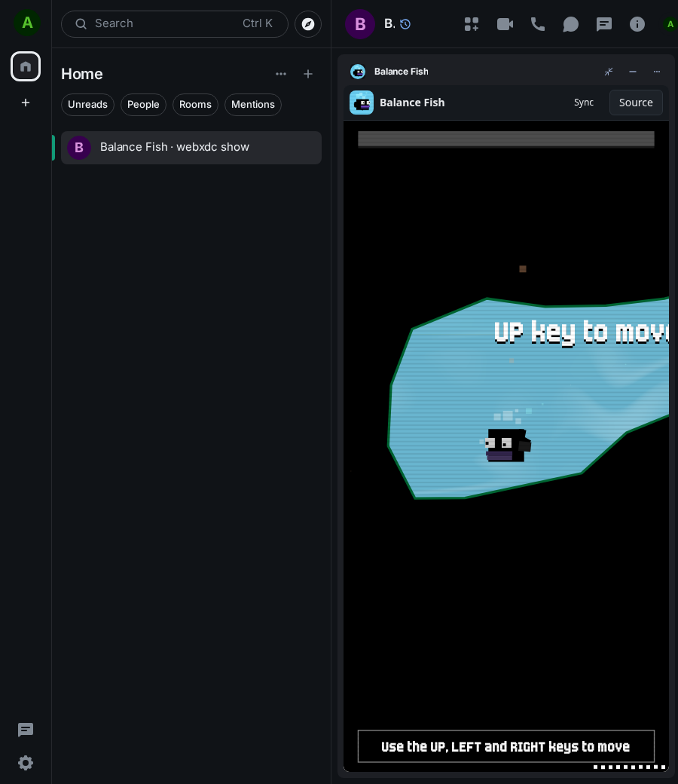Click the plus icon beside the Home heading
678x784 pixels.
coord(308,74)
